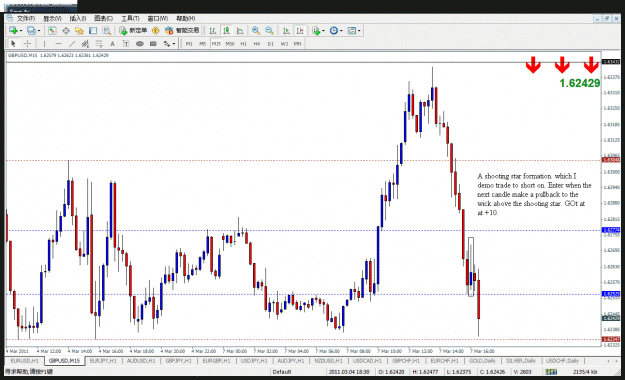Open the 工具(T) menu

[130, 18]
